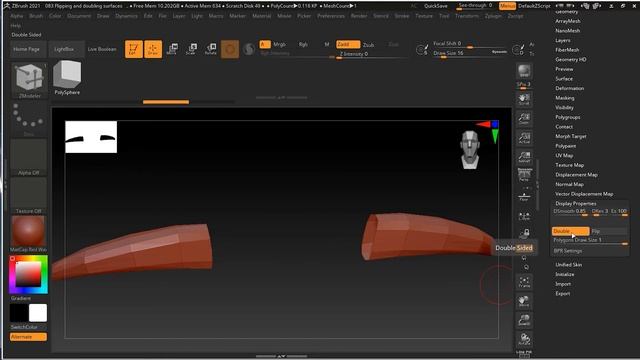Click the brush size S icon
This screenshot has width=640, height=360.
(x=422, y=50)
